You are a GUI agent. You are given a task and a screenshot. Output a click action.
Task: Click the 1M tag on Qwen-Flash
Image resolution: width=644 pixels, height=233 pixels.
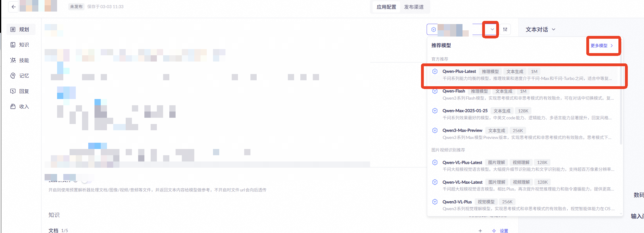[x=523, y=91]
